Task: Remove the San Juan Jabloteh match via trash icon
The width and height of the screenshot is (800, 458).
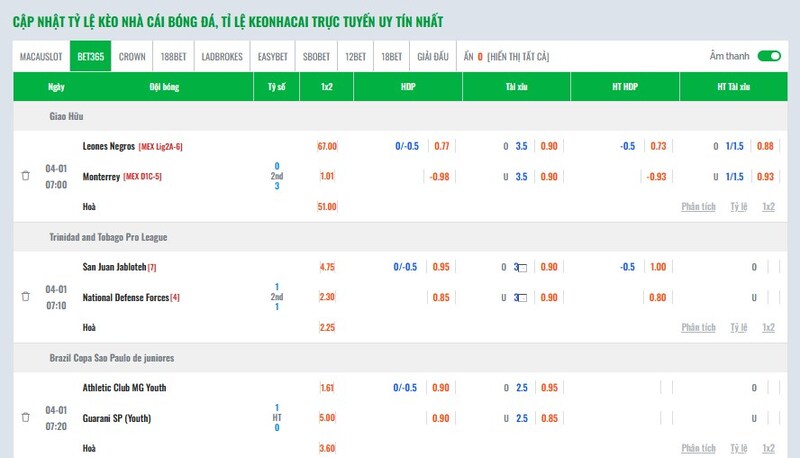Action: point(25,297)
